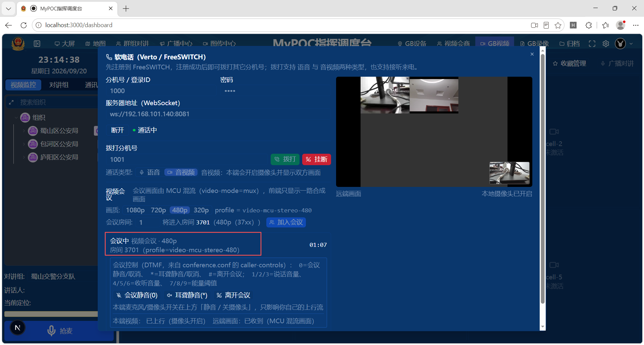Expand 包河区公安局 tree node

coord(24,144)
